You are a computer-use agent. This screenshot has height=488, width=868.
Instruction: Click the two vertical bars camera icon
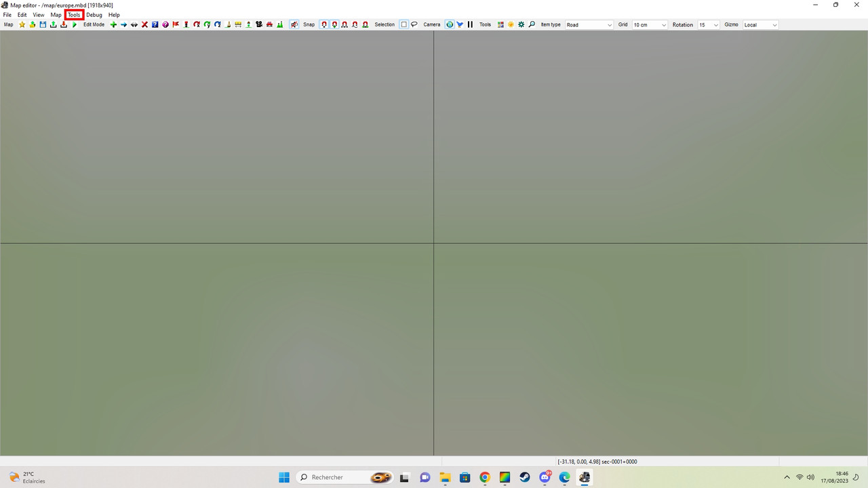point(470,24)
